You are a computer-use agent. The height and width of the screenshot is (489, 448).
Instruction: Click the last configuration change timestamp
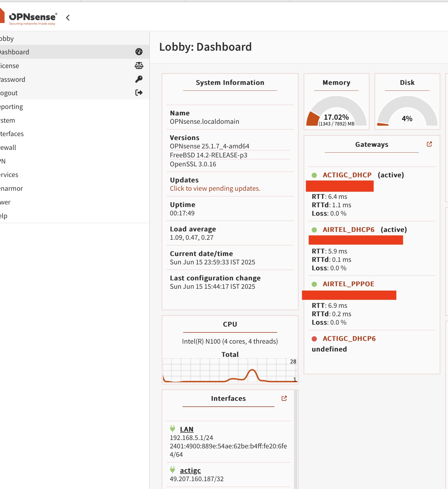(x=213, y=287)
